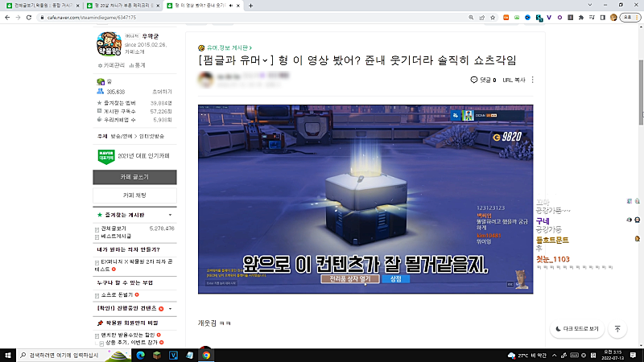Open the 펌글과 유머 category dropdown
644x362 pixels.
pos(235,60)
